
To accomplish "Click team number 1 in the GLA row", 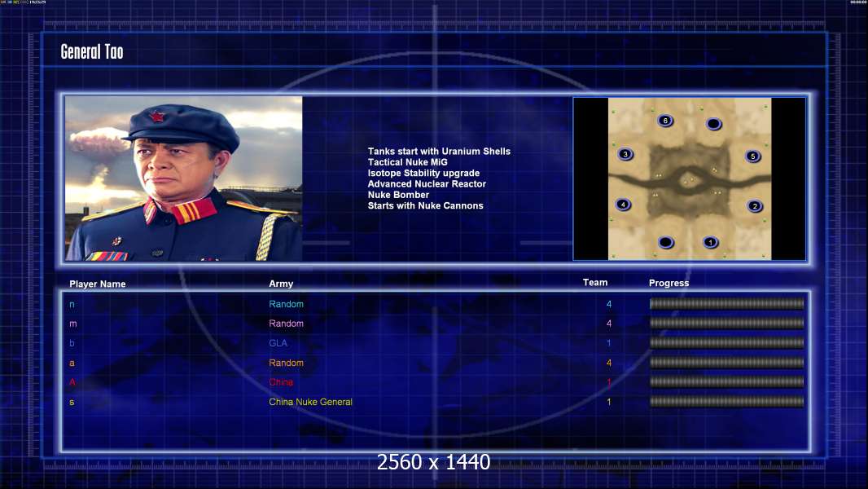I will click(609, 343).
